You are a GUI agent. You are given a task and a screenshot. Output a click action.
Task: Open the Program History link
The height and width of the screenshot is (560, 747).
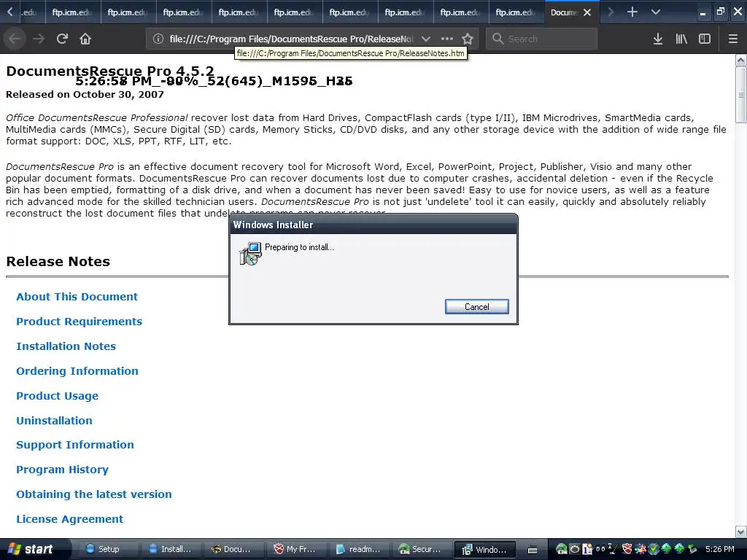pyautogui.click(x=63, y=470)
